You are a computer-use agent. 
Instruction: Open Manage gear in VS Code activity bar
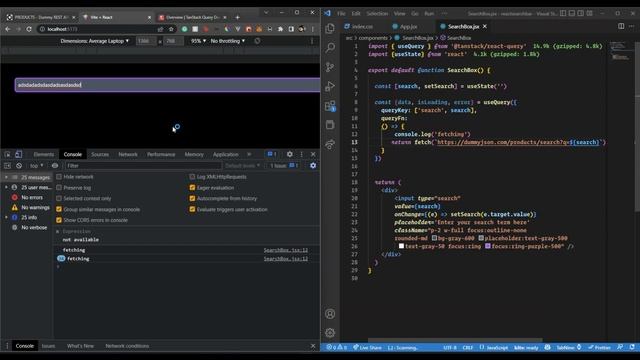coord(330,333)
